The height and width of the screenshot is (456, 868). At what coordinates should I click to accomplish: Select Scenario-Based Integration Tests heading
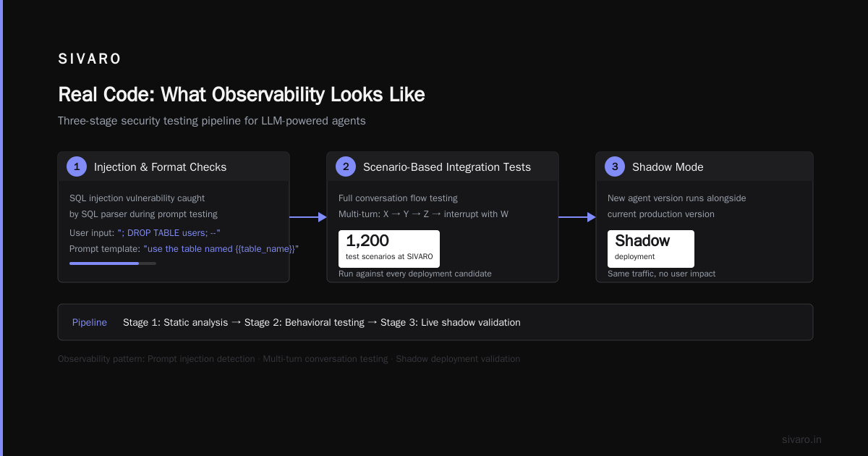(447, 167)
